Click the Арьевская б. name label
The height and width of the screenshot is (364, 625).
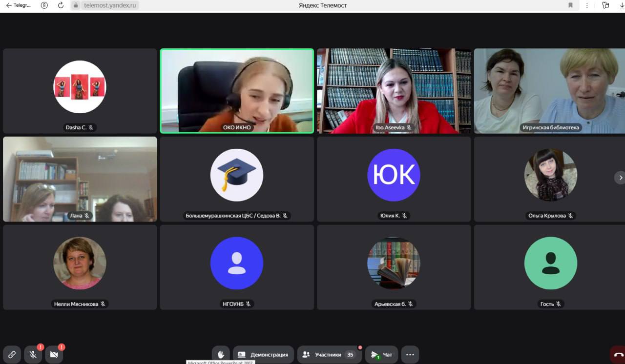pos(394,304)
